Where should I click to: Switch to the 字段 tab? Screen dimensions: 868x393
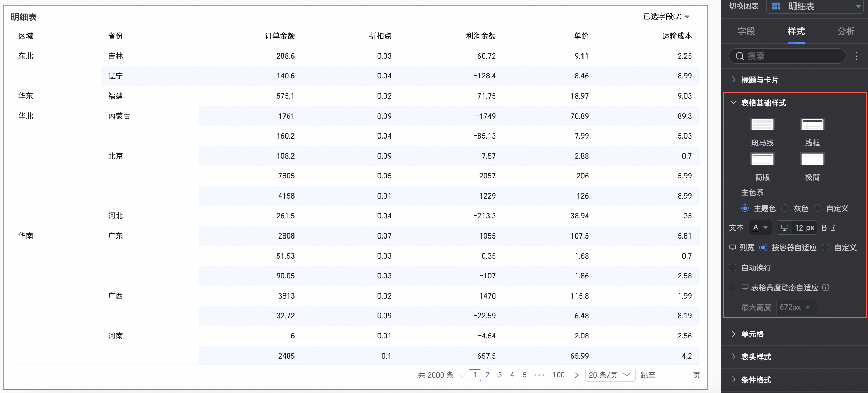coord(746,32)
